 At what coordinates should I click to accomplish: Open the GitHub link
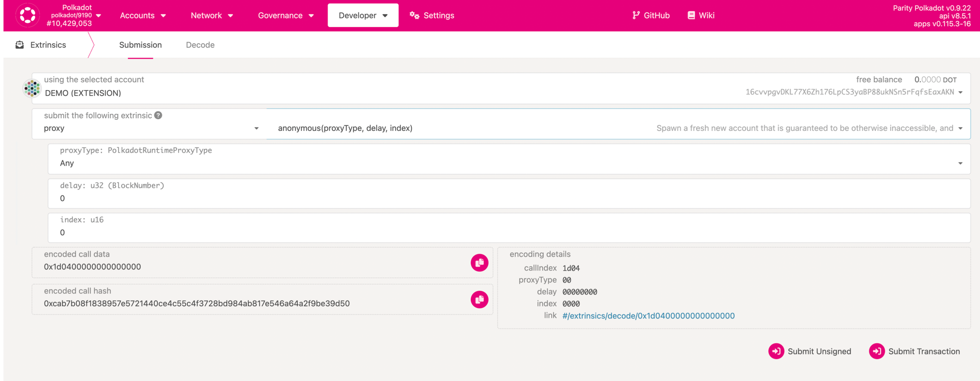click(651, 15)
